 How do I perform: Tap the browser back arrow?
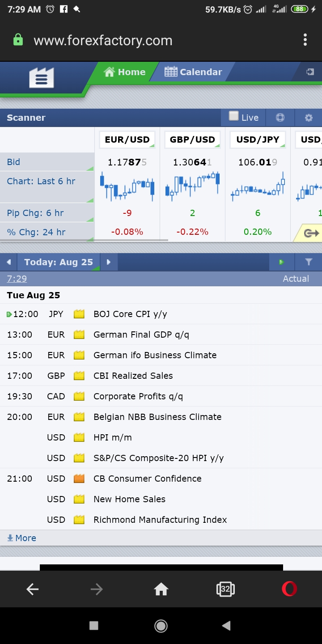point(32,589)
